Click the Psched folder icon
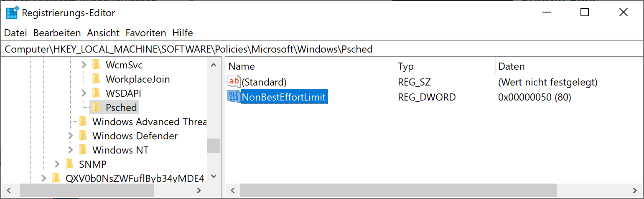644x199 pixels. [x=97, y=107]
